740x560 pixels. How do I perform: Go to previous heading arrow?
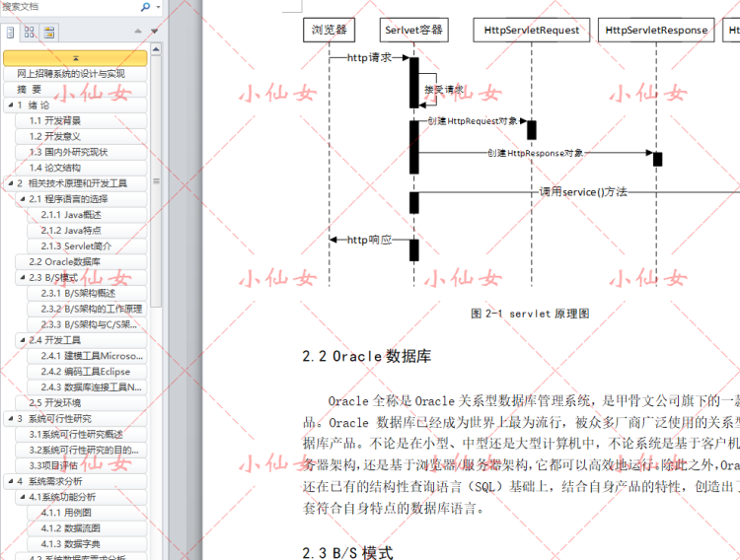click(138, 32)
